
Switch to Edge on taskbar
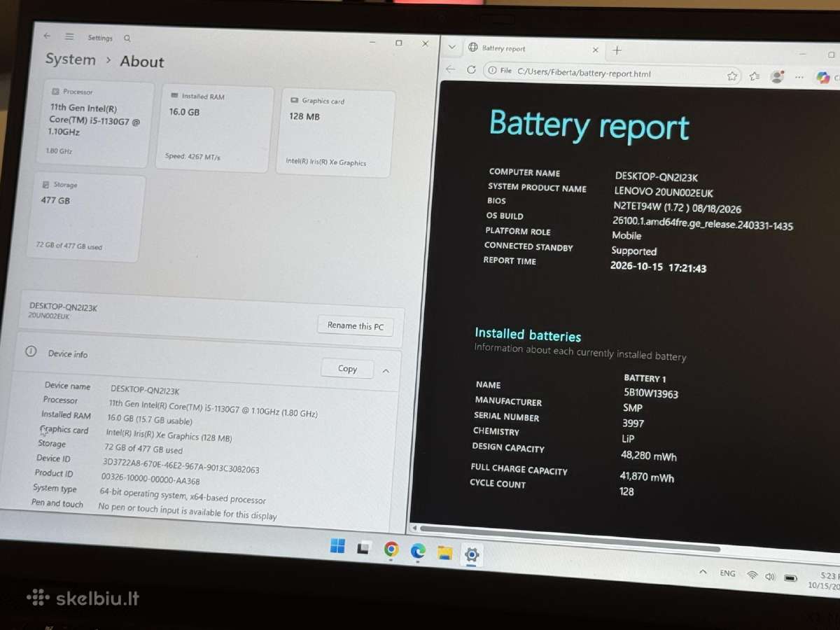click(418, 551)
